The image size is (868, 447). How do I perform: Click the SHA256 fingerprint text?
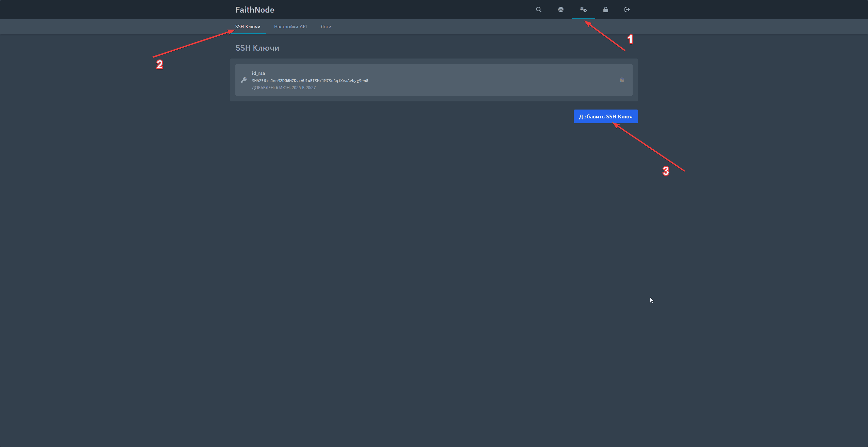click(x=310, y=81)
